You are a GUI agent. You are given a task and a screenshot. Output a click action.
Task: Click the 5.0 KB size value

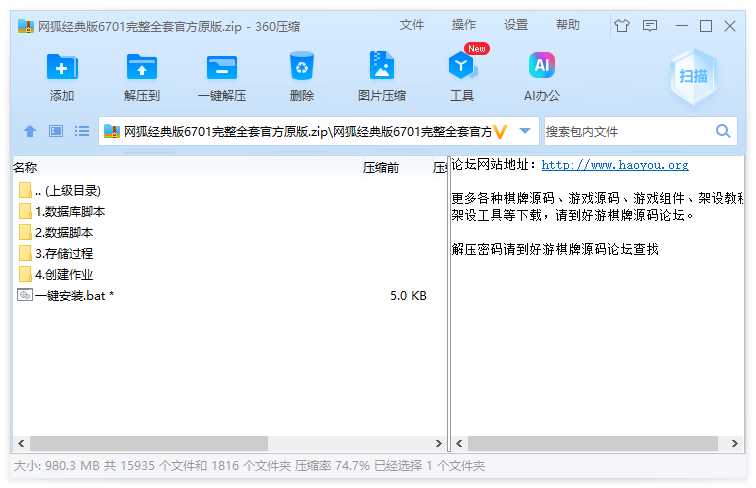408,296
